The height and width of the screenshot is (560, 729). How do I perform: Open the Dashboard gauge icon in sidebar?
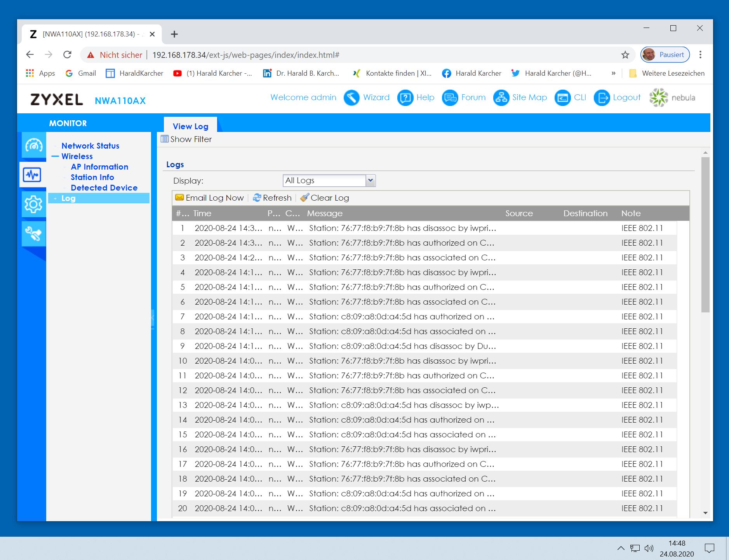click(x=33, y=146)
